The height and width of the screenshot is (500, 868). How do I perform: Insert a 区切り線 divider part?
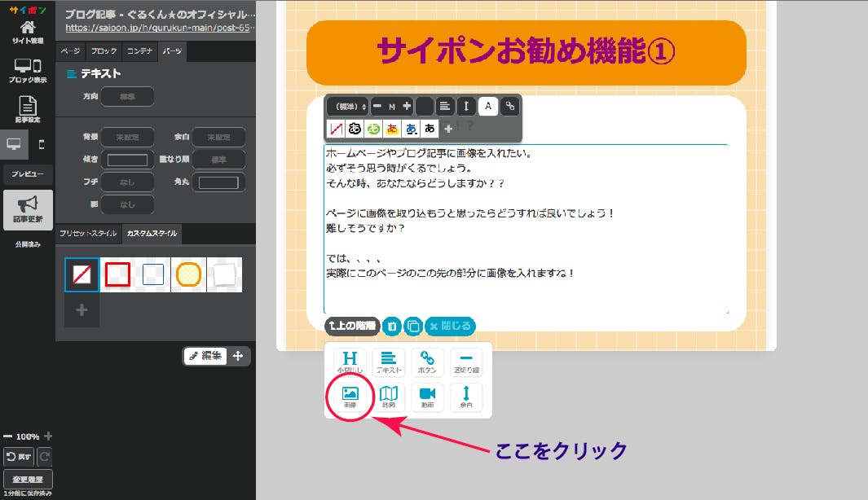466,362
